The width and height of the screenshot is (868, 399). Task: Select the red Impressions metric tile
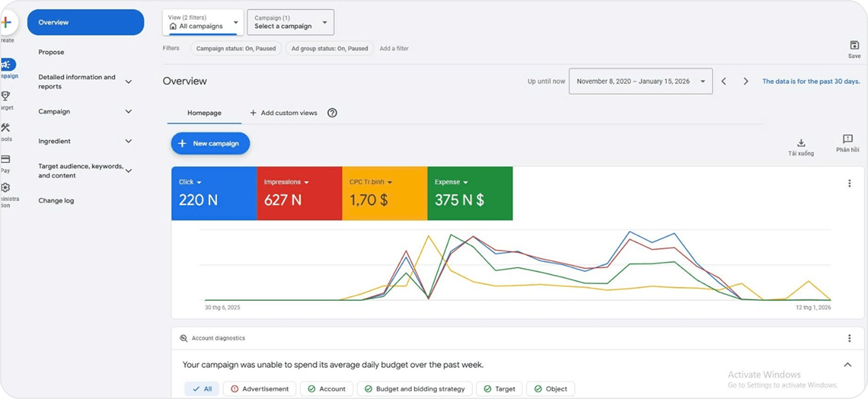299,193
